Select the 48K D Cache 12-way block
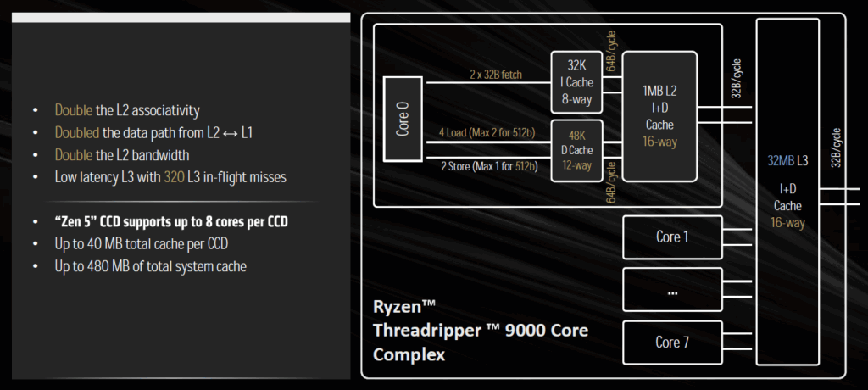The height and width of the screenshot is (390, 868). [576, 150]
